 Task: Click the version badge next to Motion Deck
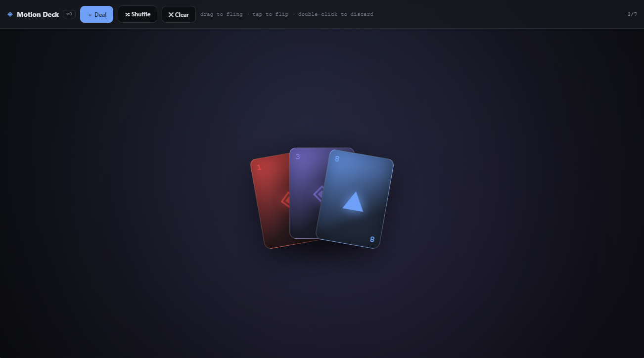coord(69,14)
